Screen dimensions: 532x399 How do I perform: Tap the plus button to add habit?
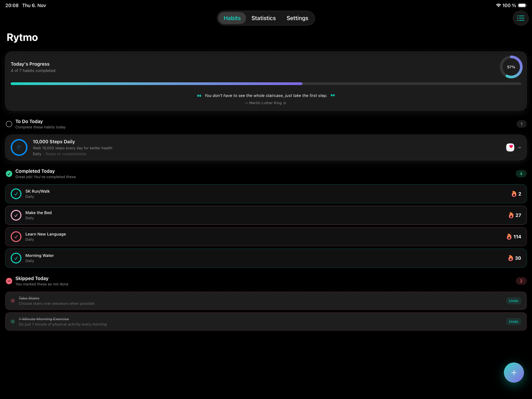coord(514,372)
